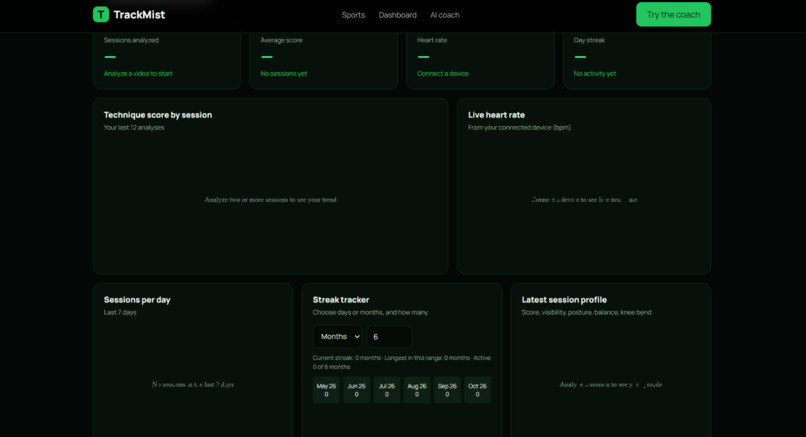
Task: Click 'Technique score by session' heading
Action: (158, 115)
